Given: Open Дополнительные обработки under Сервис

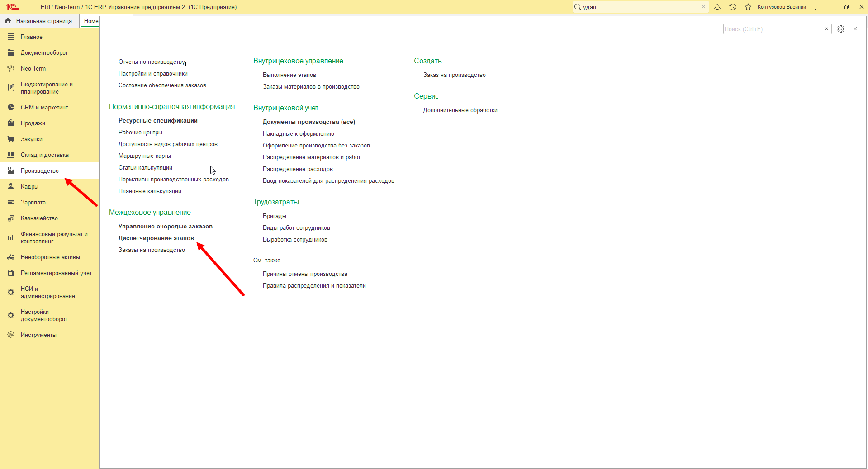Looking at the screenshot, I should click(x=460, y=110).
